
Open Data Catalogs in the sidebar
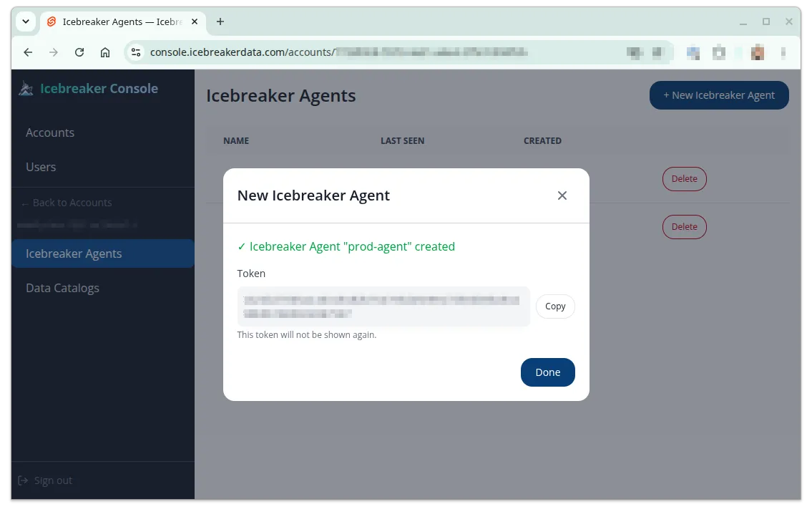[x=63, y=289]
